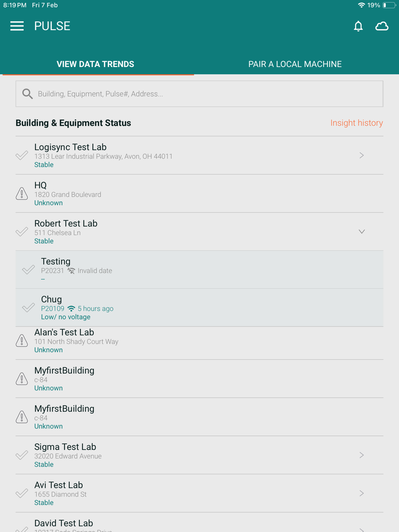The image size is (399, 532).
Task: Switch to Pair a Local Machine tab
Action: pyautogui.click(x=295, y=64)
